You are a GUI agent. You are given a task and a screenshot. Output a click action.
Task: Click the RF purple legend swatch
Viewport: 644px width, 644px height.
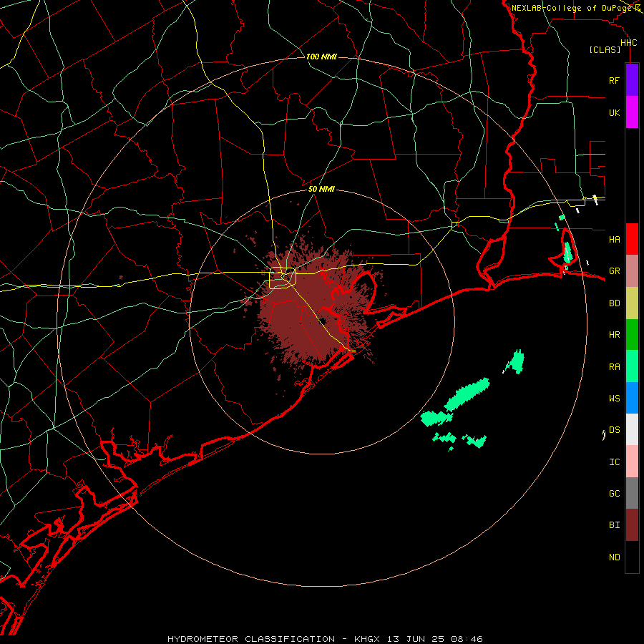point(632,80)
